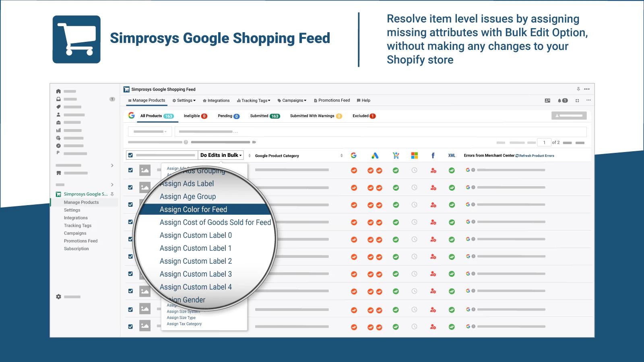Expand the Tracking Tags dropdown

(x=254, y=101)
